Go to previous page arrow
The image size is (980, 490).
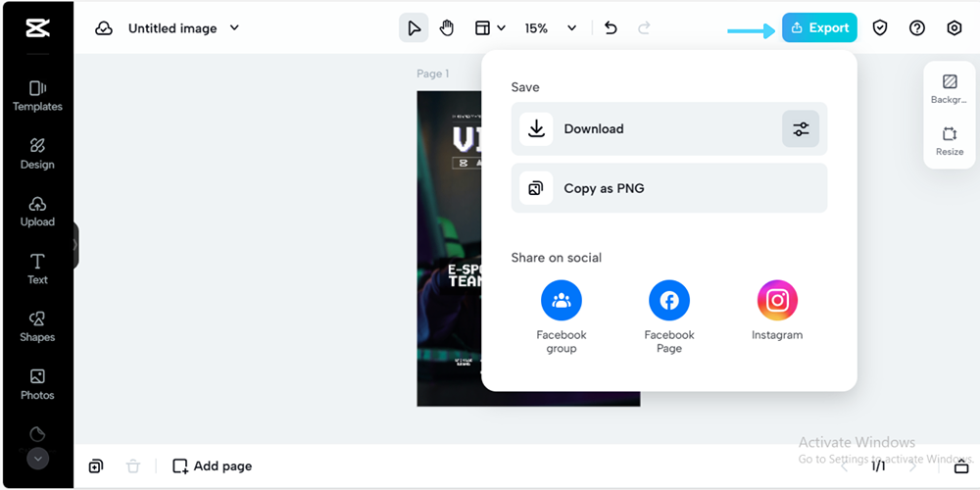[x=845, y=465]
